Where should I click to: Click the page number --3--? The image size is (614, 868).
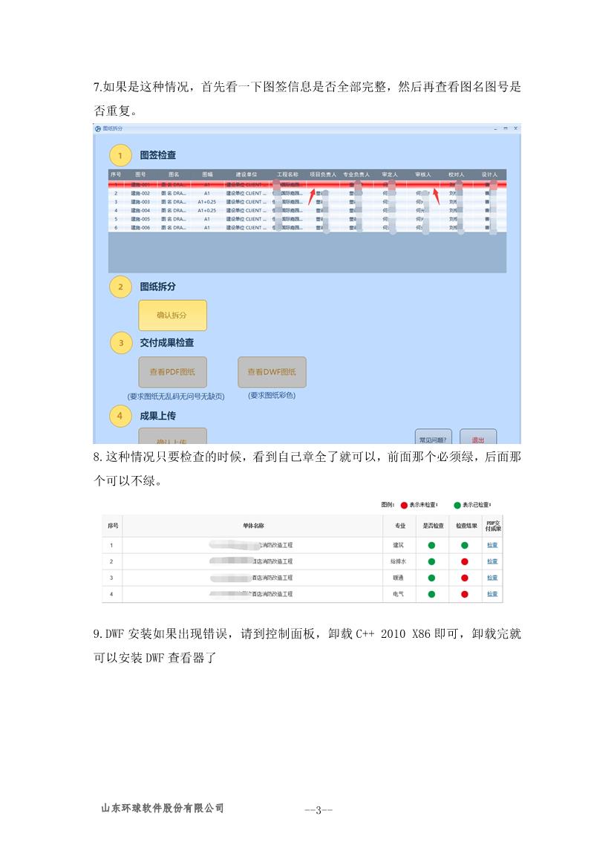[x=319, y=810]
